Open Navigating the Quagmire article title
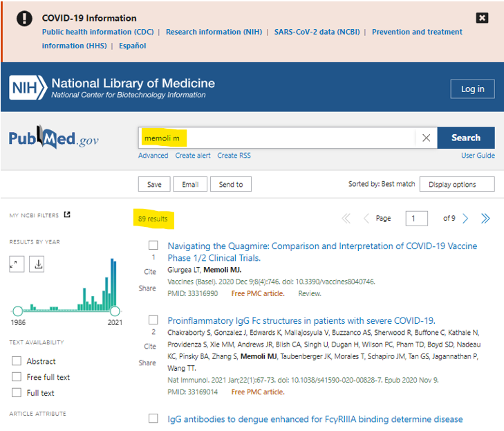 click(x=322, y=252)
